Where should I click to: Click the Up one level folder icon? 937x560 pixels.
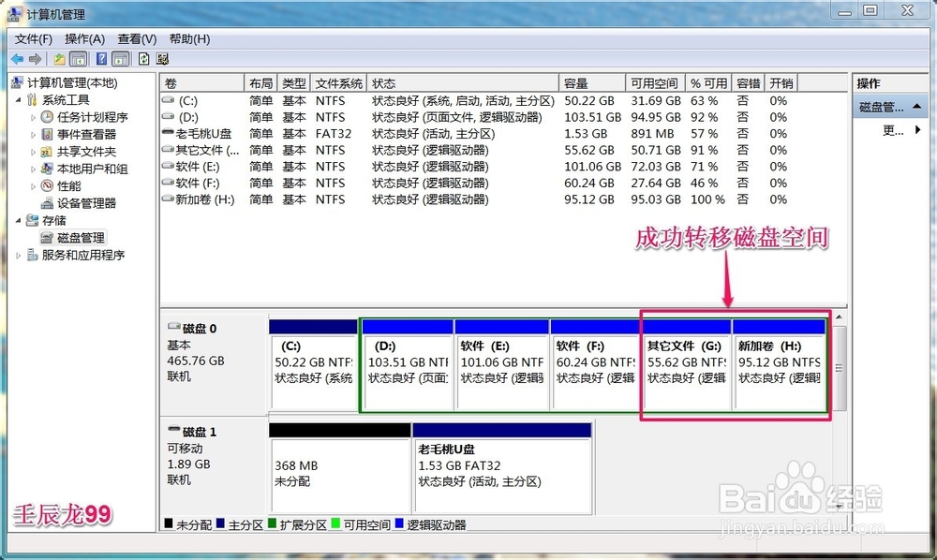[x=59, y=59]
